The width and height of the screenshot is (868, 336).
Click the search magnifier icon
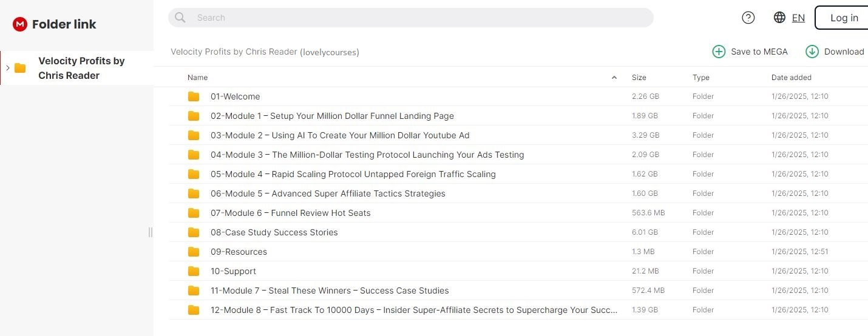(x=180, y=18)
